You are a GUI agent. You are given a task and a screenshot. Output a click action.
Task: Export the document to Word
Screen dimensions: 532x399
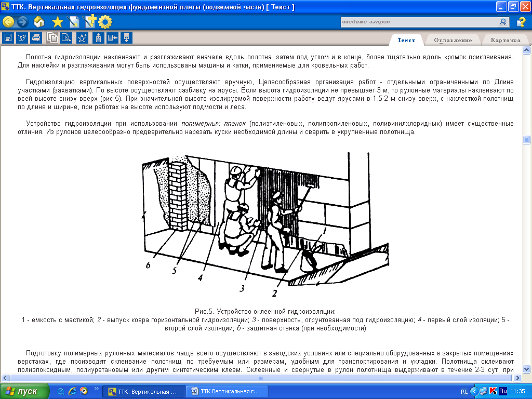pos(22,37)
